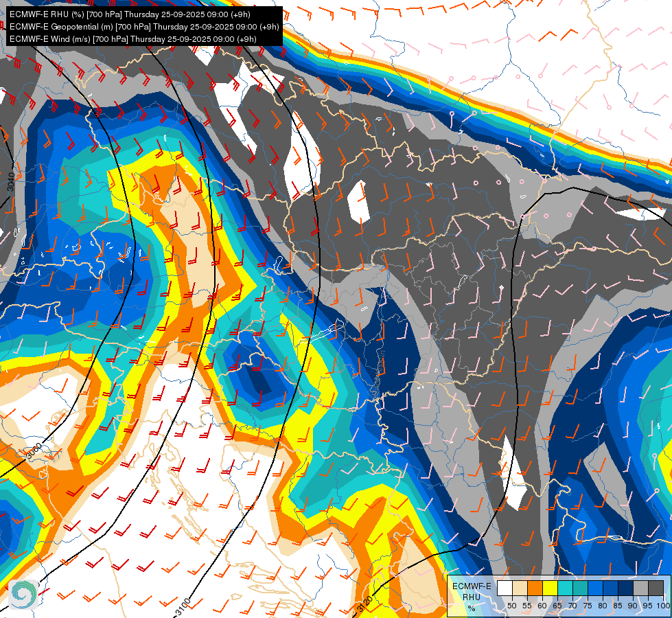Click the 3040 geopotential contour label
672x618 pixels.
coord(11,182)
